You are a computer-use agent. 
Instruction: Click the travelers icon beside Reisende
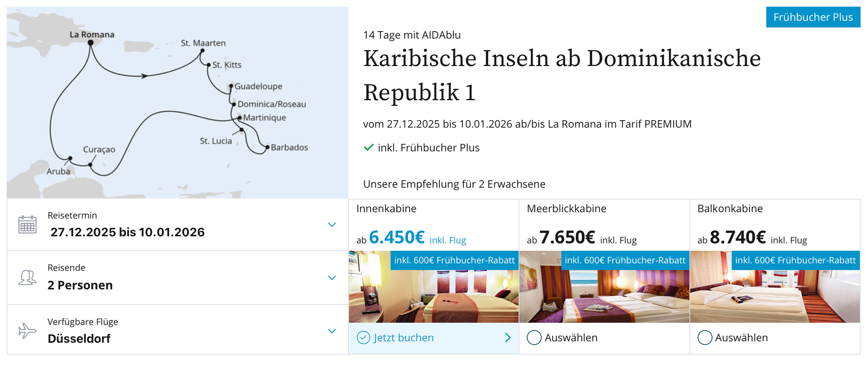(27, 277)
